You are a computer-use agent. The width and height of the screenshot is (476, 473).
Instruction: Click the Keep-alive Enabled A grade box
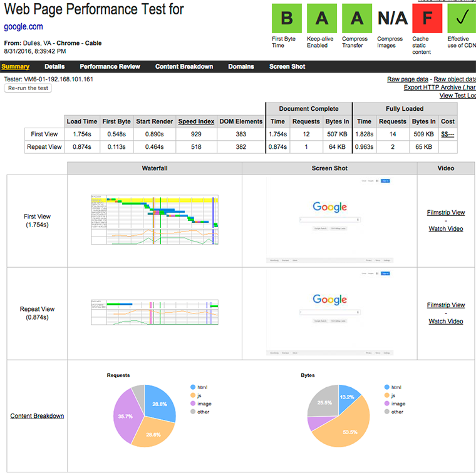(x=322, y=18)
